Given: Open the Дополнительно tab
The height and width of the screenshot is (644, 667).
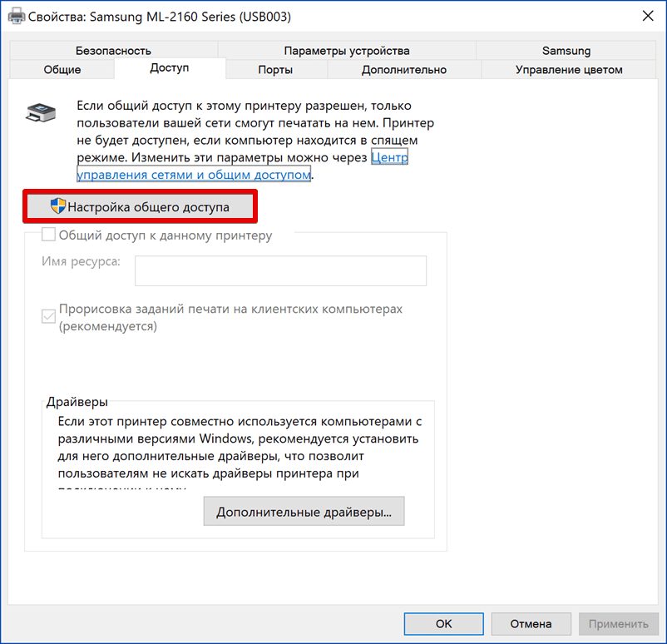Looking at the screenshot, I should tap(404, 69).
